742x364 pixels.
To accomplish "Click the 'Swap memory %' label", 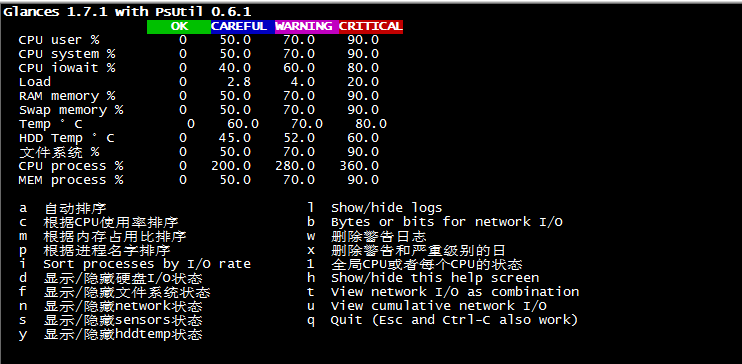I will click(x=71, y=110).
